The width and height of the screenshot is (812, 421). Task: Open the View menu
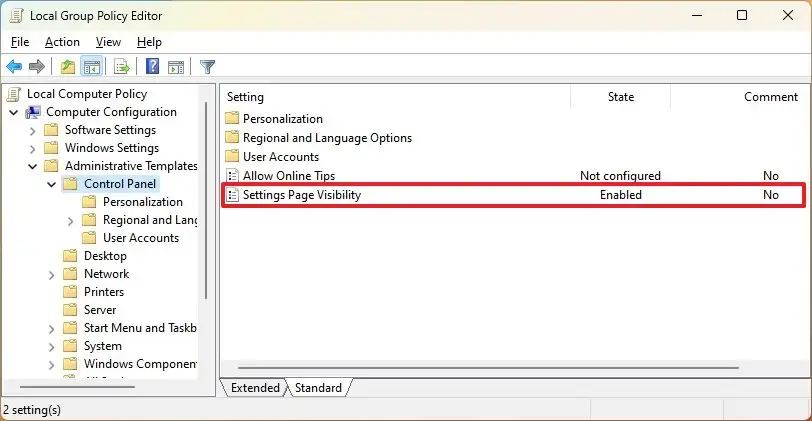coord(108,42)
